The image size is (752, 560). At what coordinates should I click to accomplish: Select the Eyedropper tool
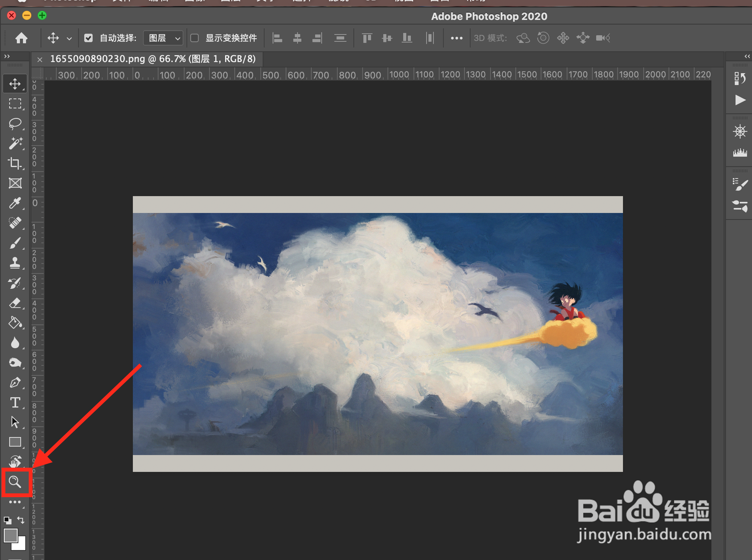coord(15,203)
